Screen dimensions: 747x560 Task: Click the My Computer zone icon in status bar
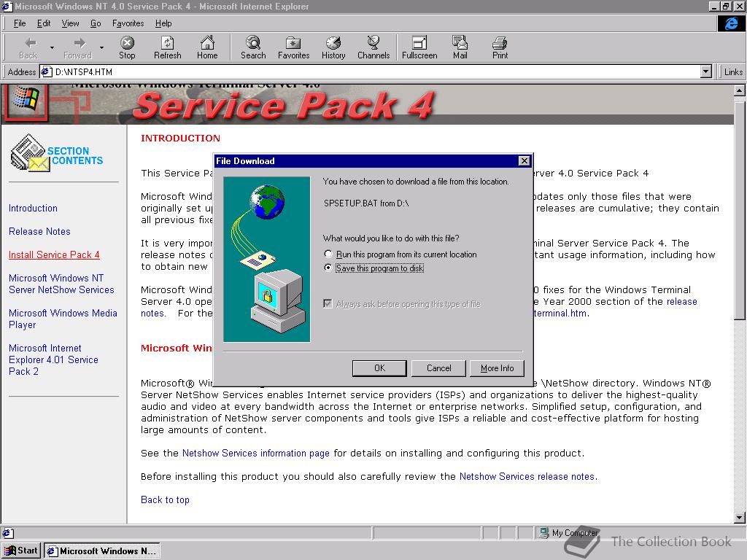click(543, 533)
